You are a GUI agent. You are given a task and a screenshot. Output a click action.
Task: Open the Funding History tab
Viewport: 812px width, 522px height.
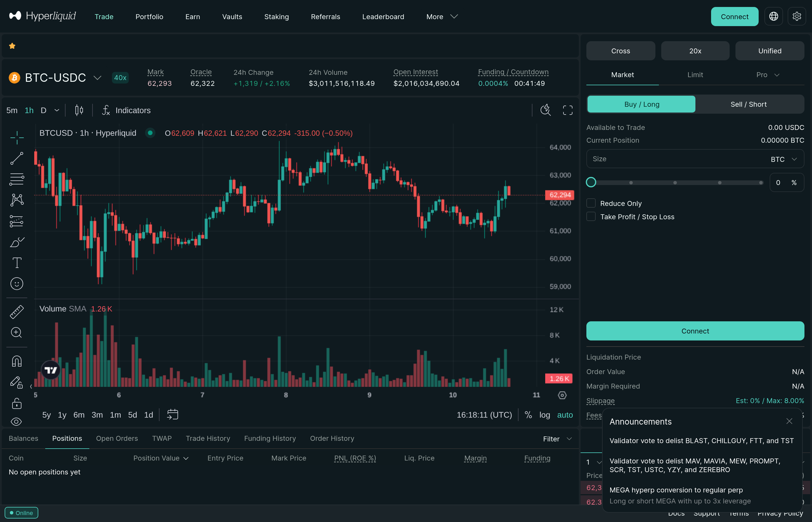(x=270, y=438)
